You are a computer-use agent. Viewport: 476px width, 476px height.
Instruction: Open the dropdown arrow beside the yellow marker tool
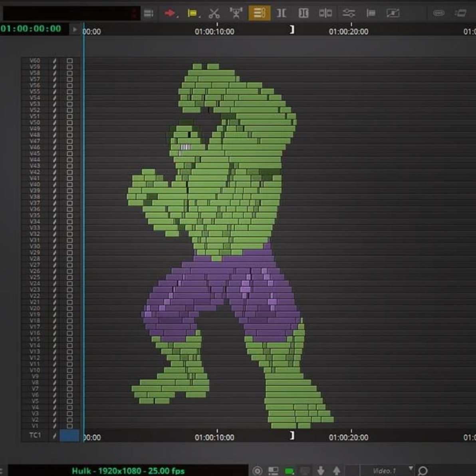pos(199,16)
